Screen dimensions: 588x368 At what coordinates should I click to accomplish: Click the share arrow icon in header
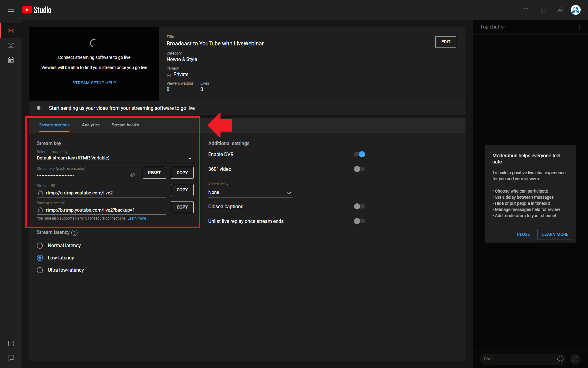[x=560, y=10]
